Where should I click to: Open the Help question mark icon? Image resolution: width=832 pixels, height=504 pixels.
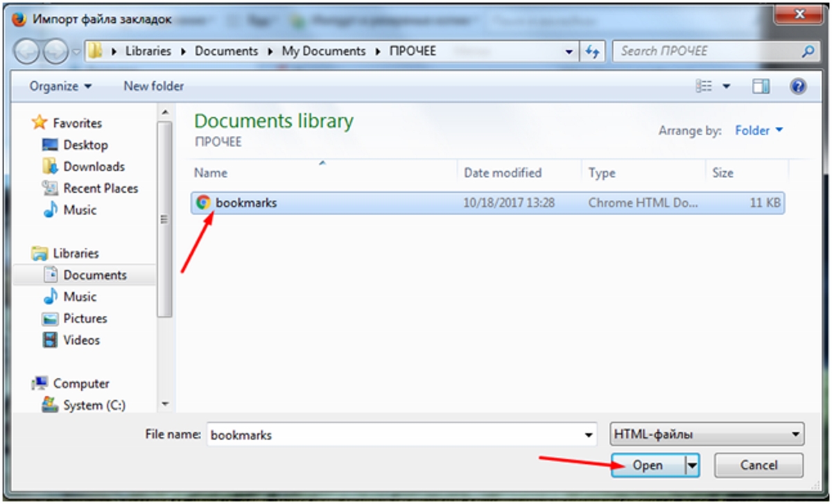point(798,87)
